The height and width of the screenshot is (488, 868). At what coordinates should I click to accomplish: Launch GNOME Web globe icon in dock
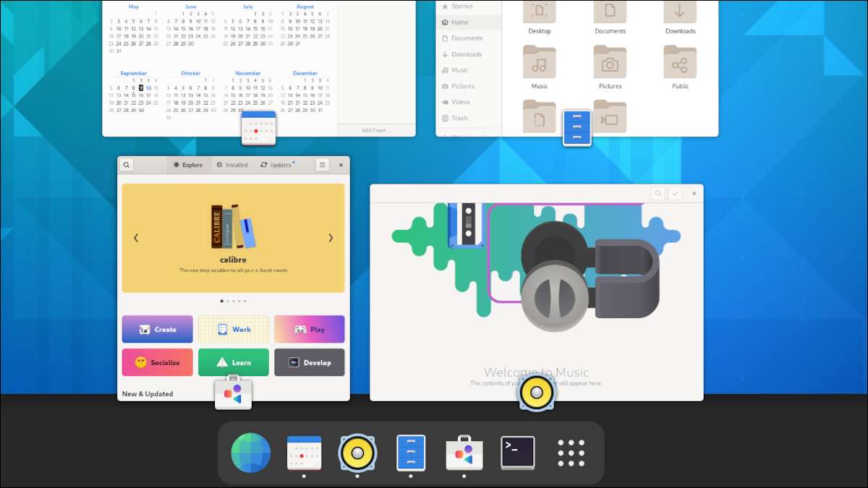251,453
